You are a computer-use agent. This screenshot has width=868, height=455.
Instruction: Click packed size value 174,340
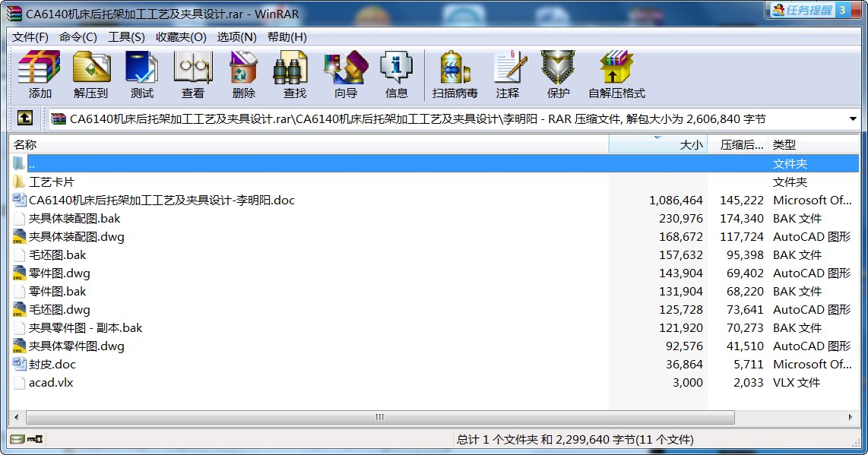tap(742, 218)
